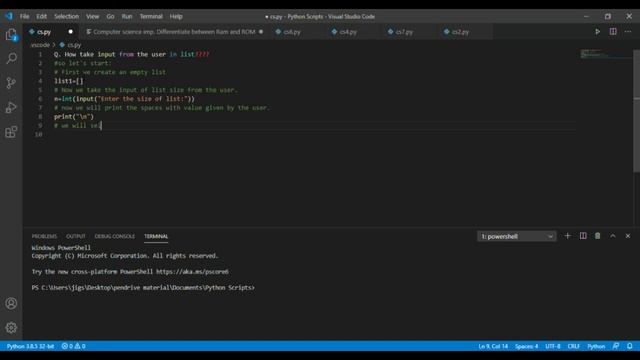
Task: Click Ln 9, Col 14 position indicator
Action: tap(493, 346)
